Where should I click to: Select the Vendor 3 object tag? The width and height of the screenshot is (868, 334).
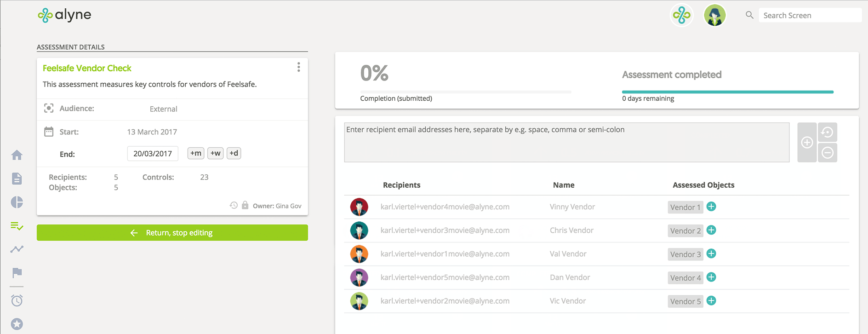pyautogui.click(x=685, y=254)
